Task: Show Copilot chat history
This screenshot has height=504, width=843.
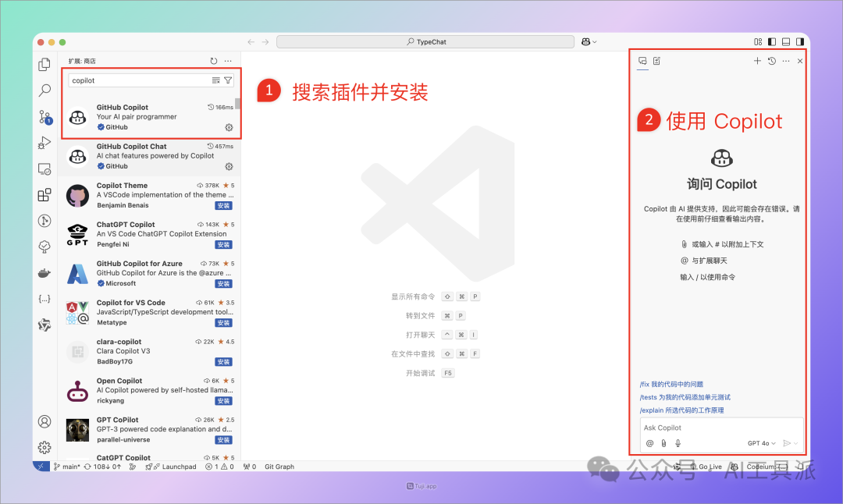Action: (x=772, y=62)
